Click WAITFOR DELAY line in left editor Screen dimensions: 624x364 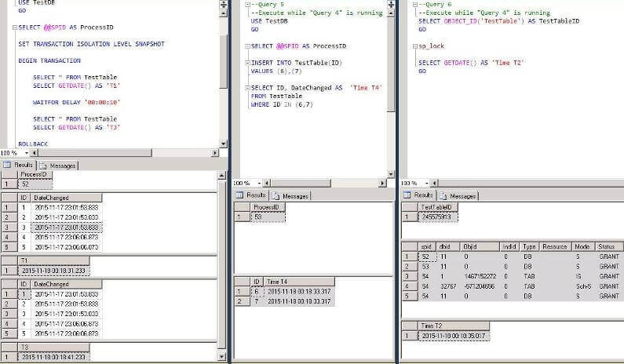click(76, 102)
